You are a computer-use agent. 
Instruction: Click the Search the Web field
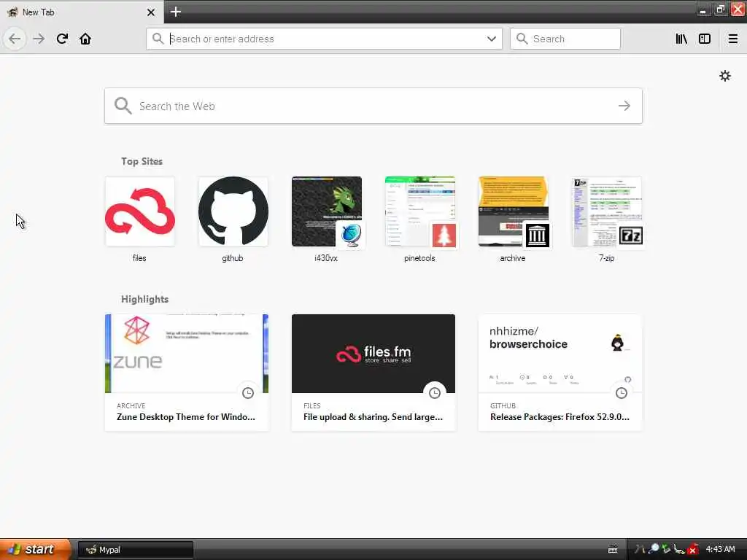(373, 106)
